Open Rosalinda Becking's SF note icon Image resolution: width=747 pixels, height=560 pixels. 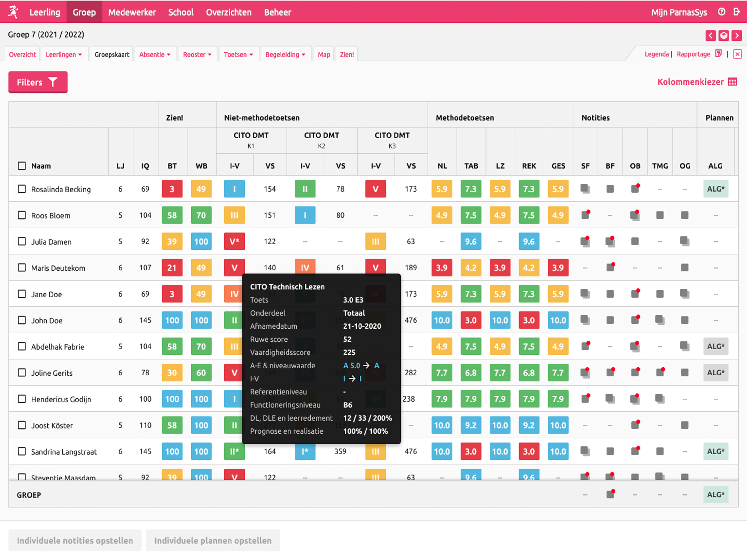click(x=585, y=189)
